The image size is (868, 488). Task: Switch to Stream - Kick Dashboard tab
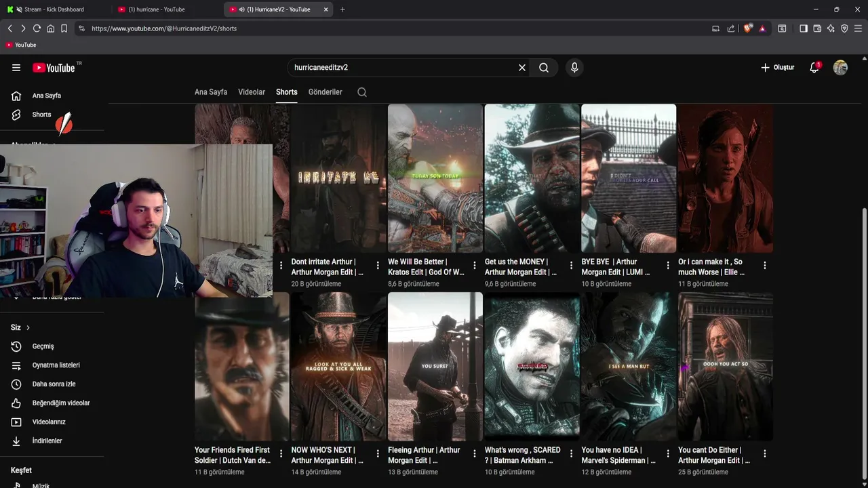[54, 9]
